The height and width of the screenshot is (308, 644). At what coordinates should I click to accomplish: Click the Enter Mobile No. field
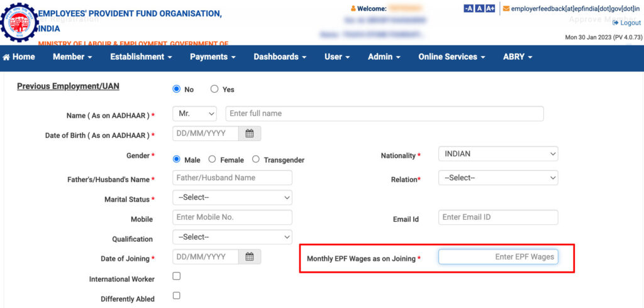click(233, 217)
